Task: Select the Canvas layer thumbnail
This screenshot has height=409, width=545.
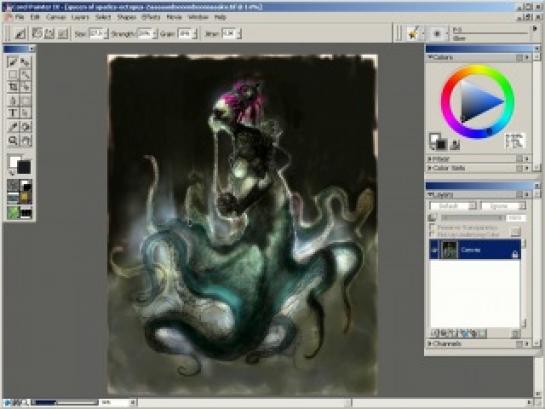Action: [449, 250]
